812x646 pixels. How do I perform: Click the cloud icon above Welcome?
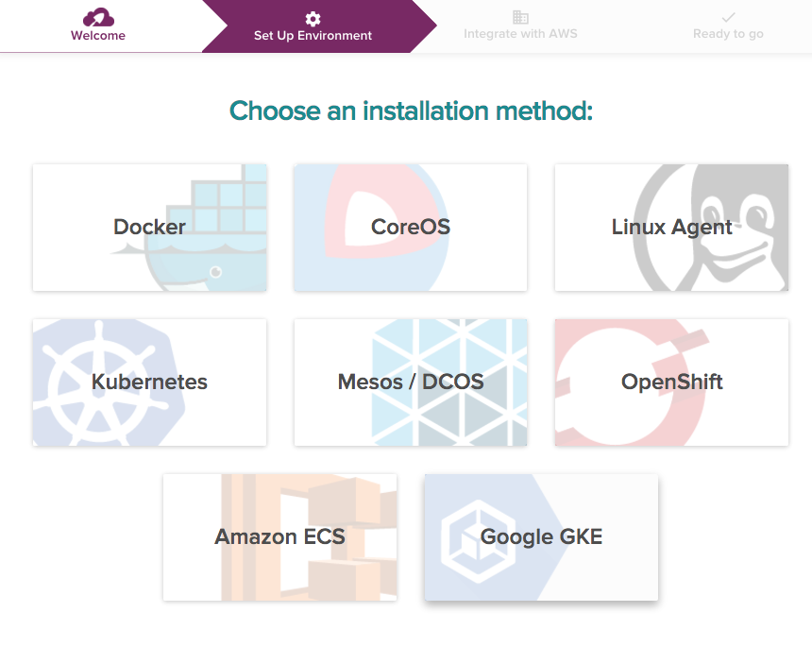pos(97,15)
